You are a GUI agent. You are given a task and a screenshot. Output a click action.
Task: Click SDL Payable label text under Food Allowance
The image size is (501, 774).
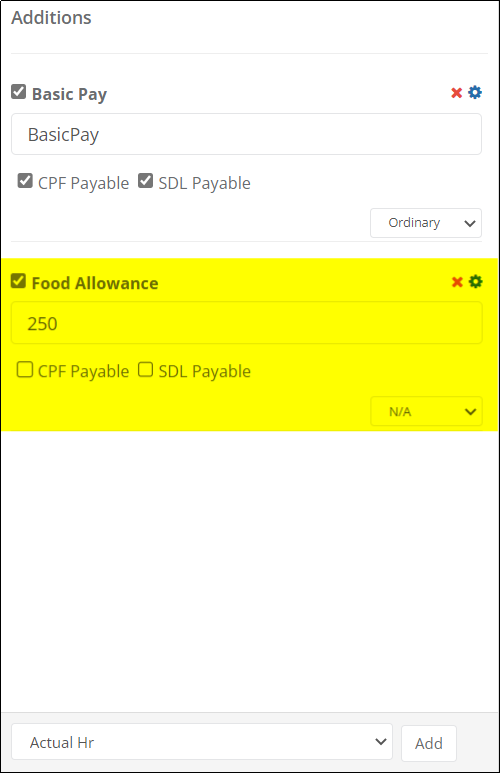pyautogui.click(x=204, y=372)
